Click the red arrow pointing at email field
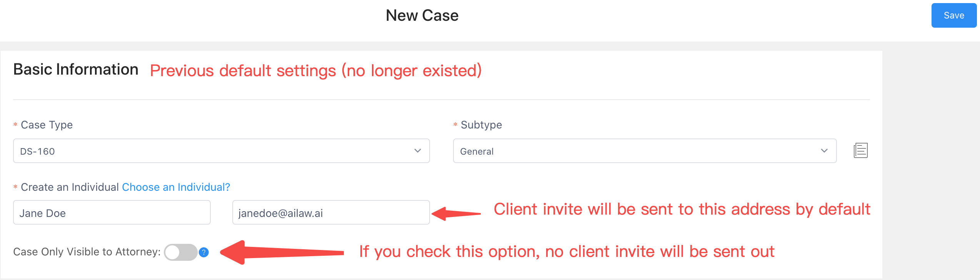The image size is (980, 280). [x=456, y=213]
